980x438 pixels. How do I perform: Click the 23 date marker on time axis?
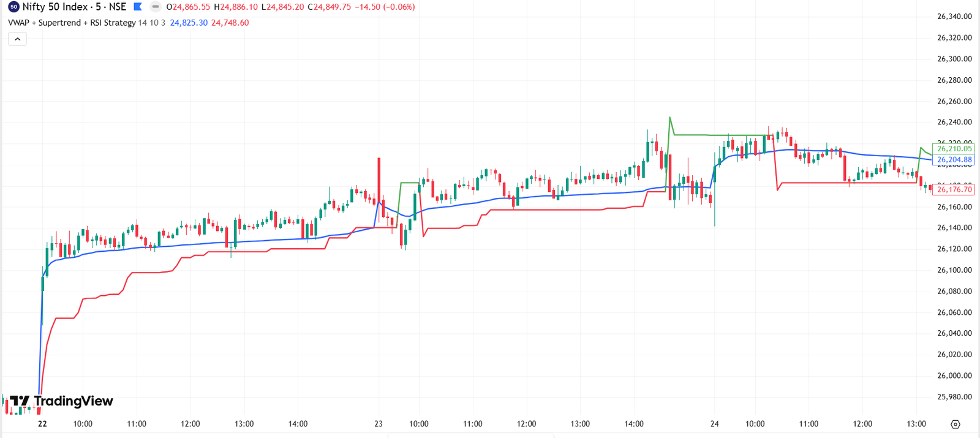pos(379,424)
